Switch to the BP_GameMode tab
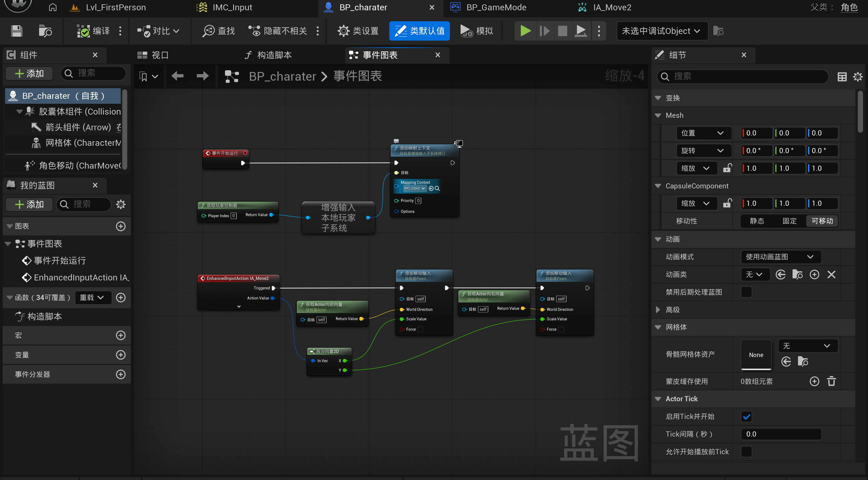The height and width of the screenshot is (480, 868). click(x=496, y=7)
